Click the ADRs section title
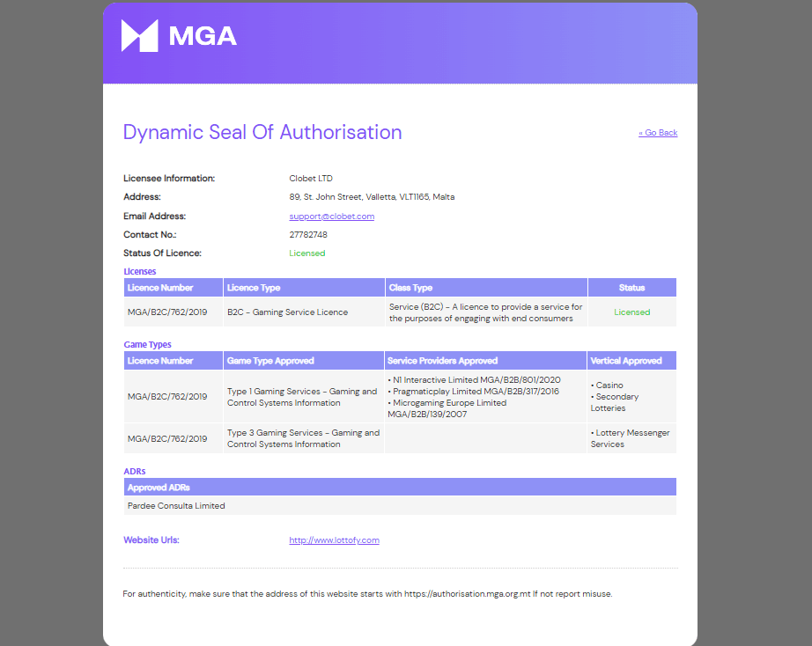812x646 pixels. (x=135, y=471)
